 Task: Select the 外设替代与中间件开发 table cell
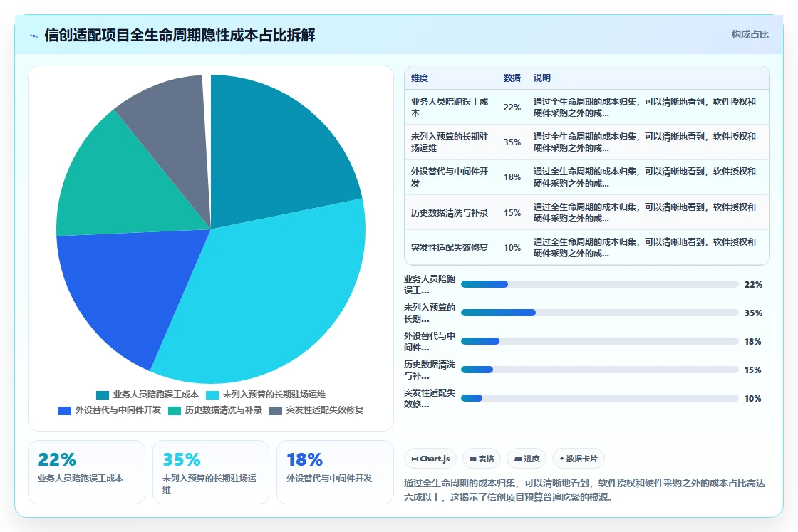[x=450, y=177]
